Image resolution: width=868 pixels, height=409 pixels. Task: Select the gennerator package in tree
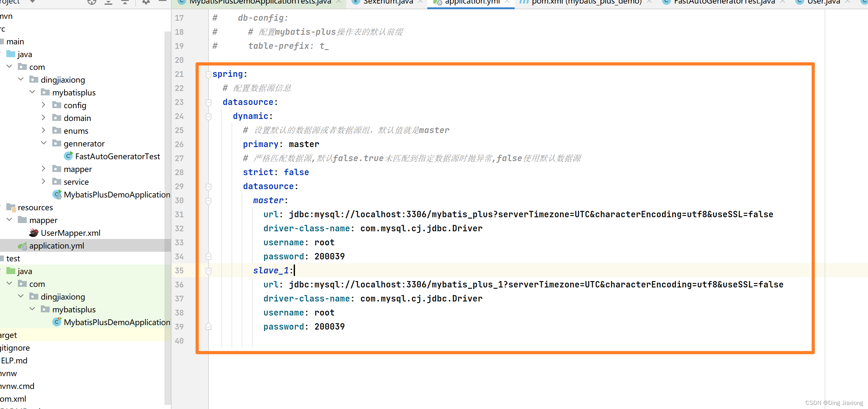point(84,144)
